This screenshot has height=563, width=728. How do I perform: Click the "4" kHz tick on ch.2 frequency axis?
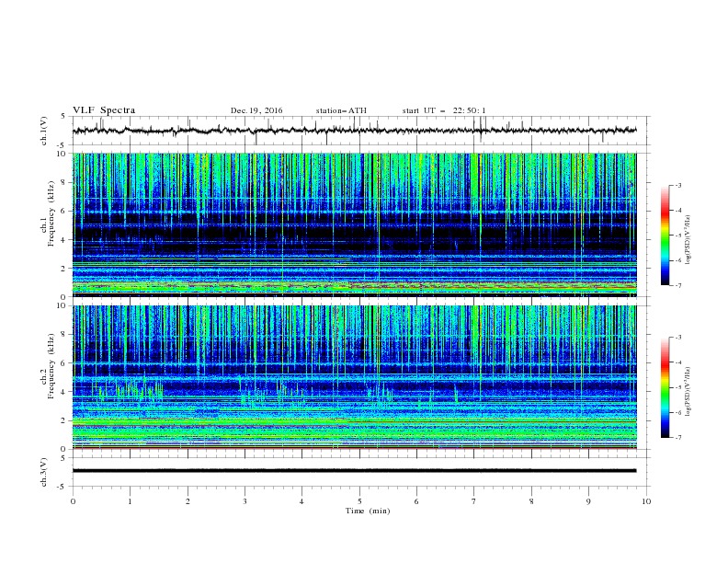click(65, 392)
